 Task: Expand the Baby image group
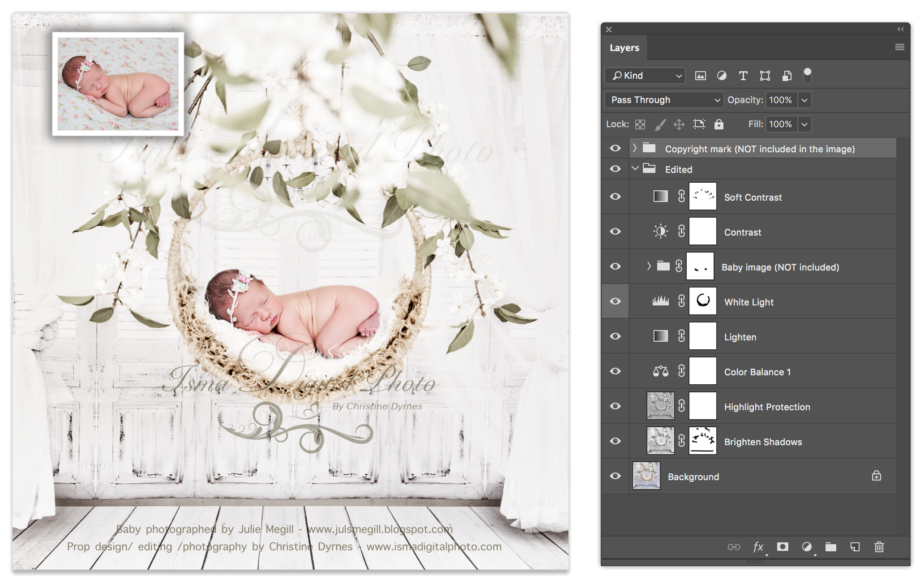pyautogui.click(x=649, y=266)
